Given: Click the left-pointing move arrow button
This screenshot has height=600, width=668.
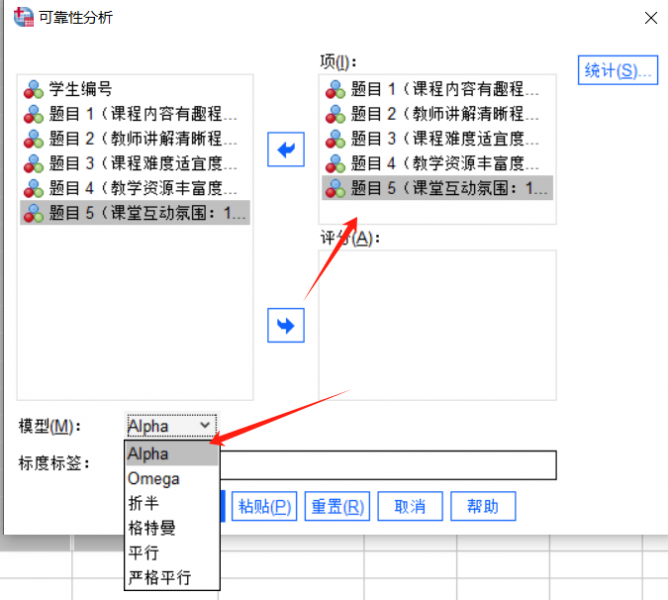Looking at the screenshot, I should click(286, 149).
